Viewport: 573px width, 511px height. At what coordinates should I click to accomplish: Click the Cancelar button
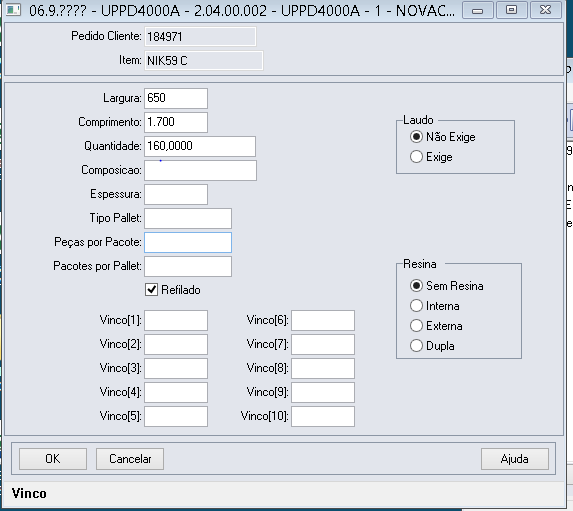[x=130, y=459]
